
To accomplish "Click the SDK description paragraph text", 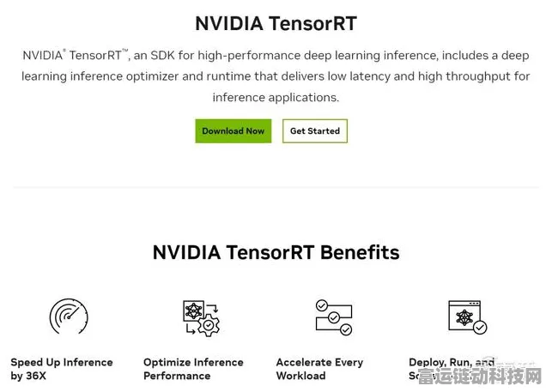I will pyautogui.click(x=276, y=76).
